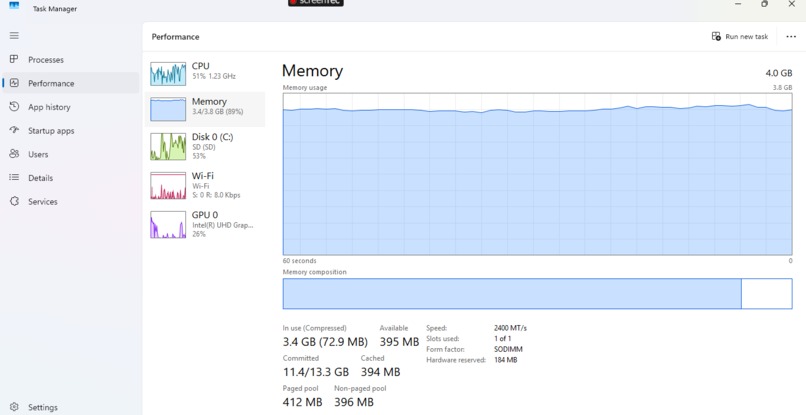Select the Disk 0 SD 53% entry

(205, 147)
